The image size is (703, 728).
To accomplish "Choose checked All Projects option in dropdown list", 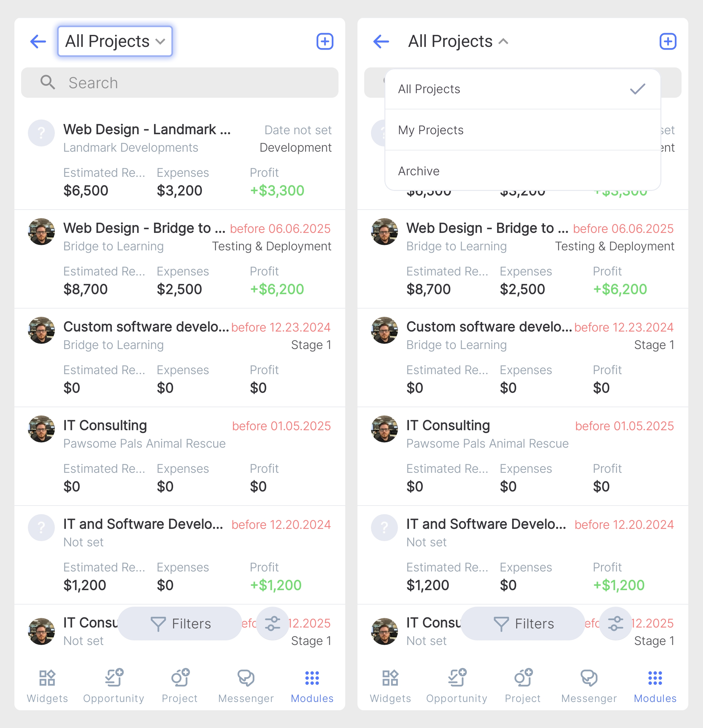I will coord(523,89).
